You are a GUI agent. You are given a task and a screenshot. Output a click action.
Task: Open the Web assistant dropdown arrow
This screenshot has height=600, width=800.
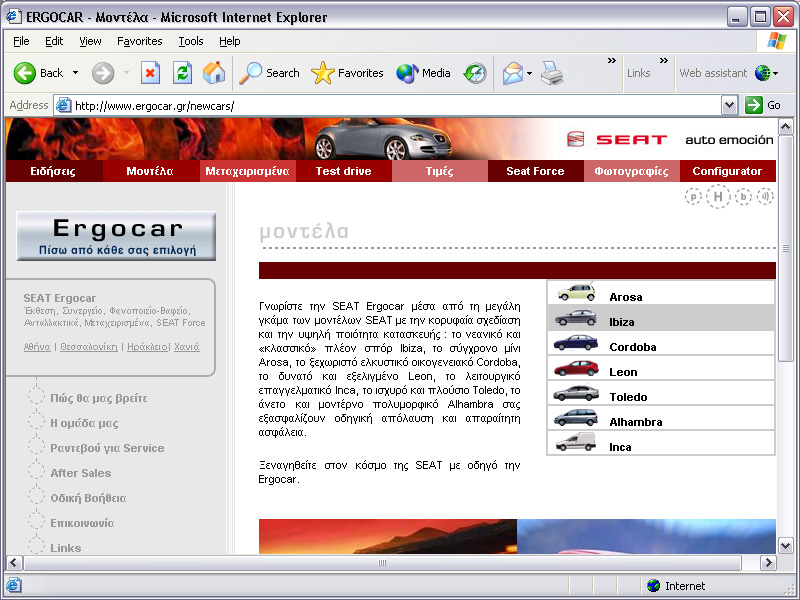[776, 73]
